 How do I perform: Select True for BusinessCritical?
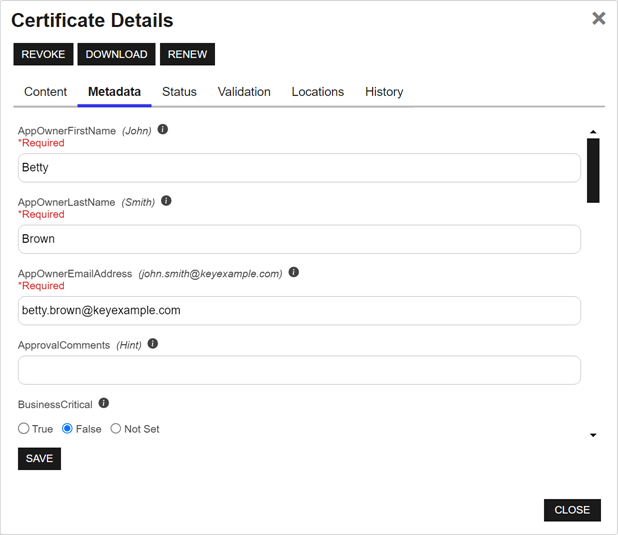point(24,429)
